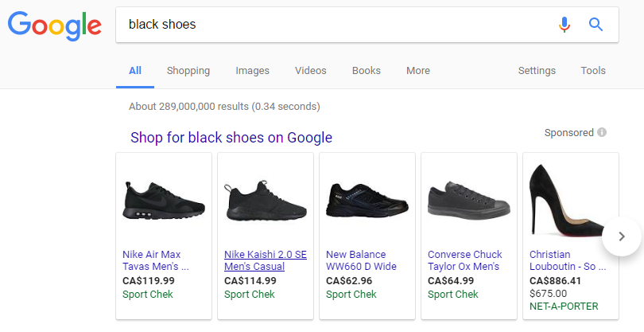Open Nike Kaishi 2.0 SE Men's Casual link
The height and width of the screenshot is (332, 644).
tap(265, 260)
